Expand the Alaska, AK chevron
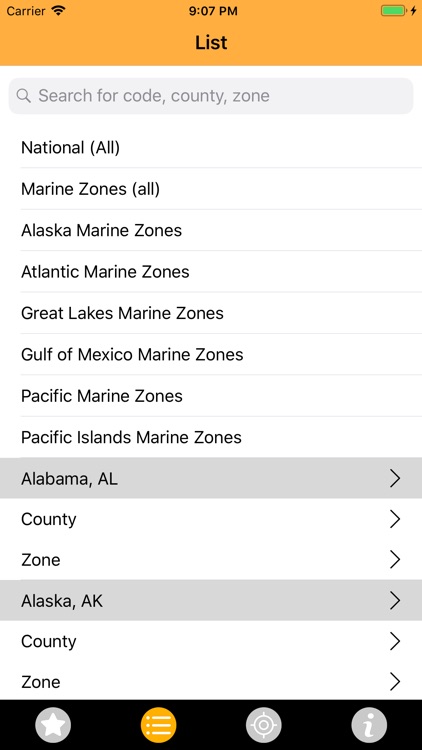422x750 pixels. (x=395, y=600)
